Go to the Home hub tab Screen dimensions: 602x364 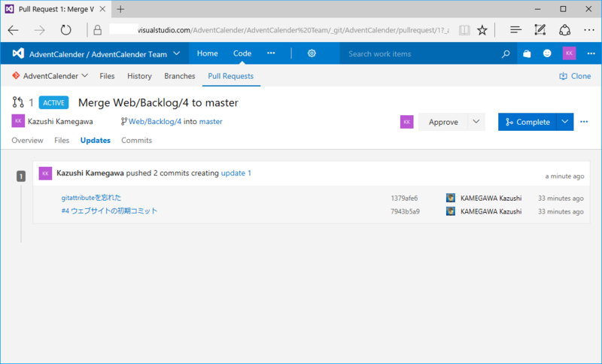(x=208, y=53)
